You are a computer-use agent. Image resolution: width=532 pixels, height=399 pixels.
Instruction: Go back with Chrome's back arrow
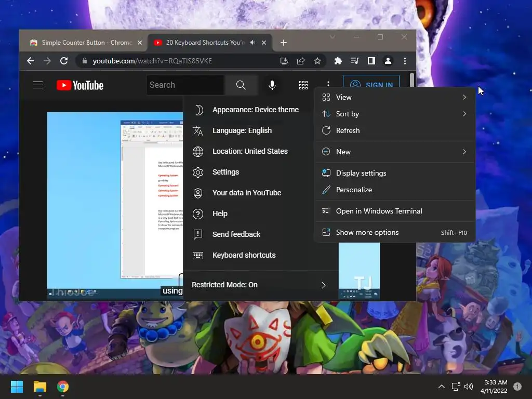click(x=31, y=61)
